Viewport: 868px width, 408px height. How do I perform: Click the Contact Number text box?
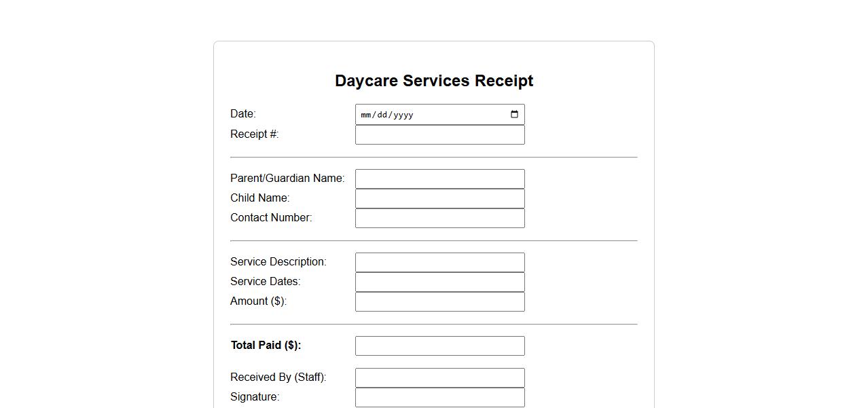439,218
